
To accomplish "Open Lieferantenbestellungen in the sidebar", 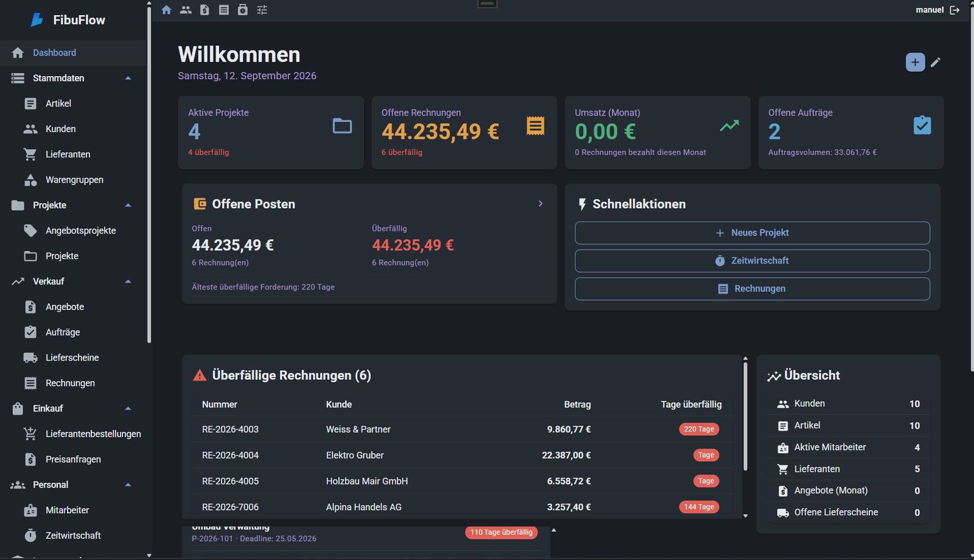I will 73,434.
